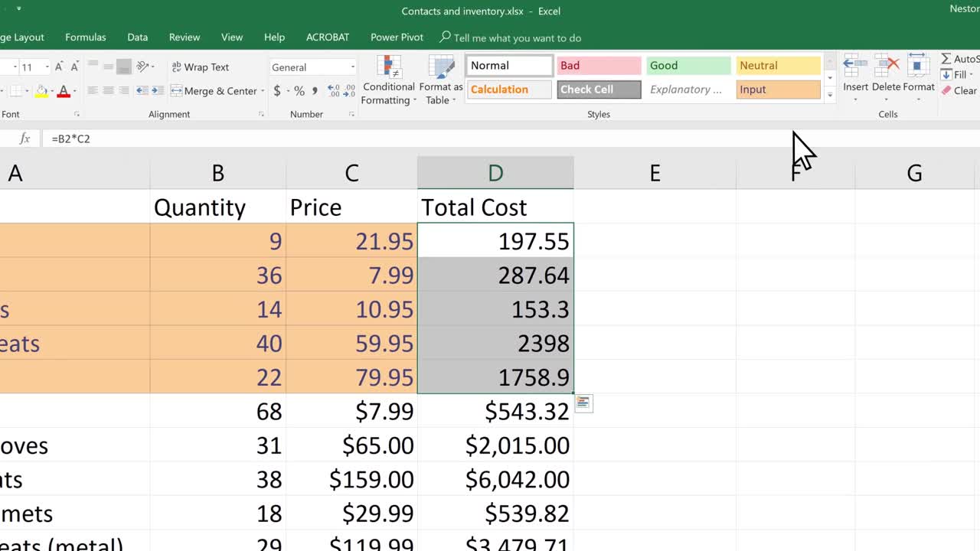Image resolution: width=980 pixels, height=551 pixels.
Task: Select column B header
Action: point(218,173)
